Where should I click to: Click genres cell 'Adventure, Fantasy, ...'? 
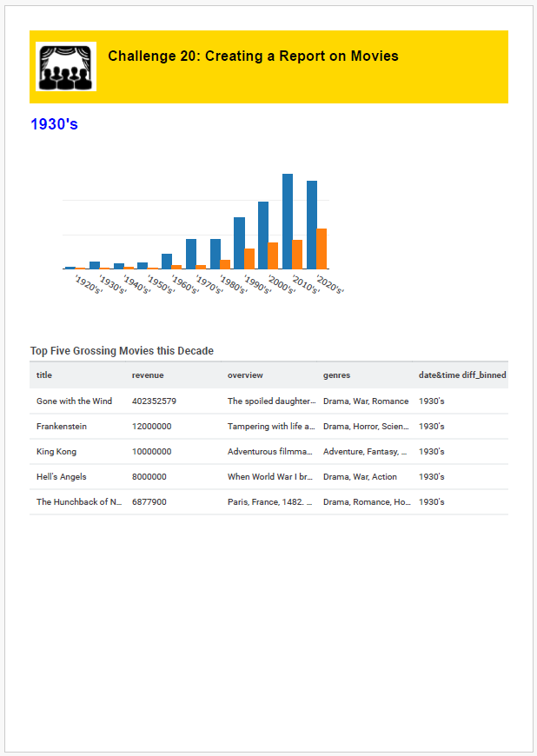click(x=365, y=451)
